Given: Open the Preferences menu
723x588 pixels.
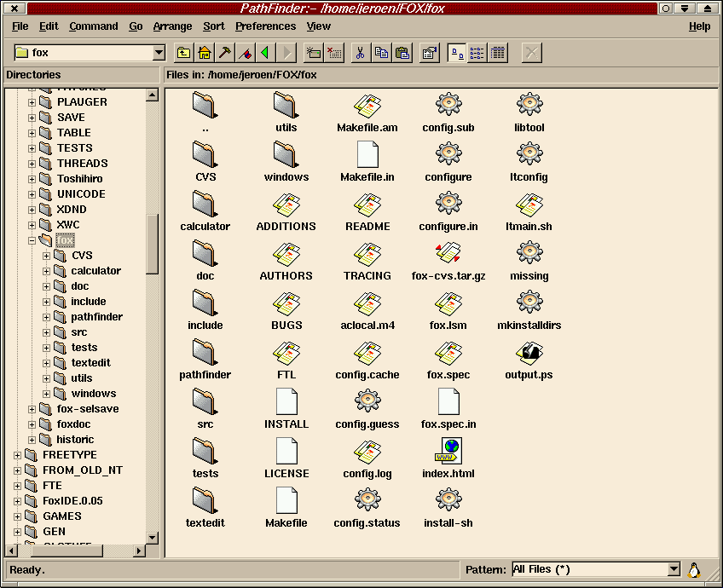Looking at the screenshot, I should [x=266, y=26].
